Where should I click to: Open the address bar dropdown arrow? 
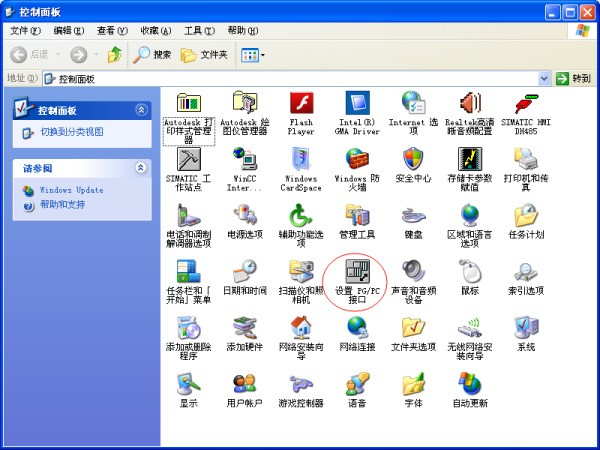[544, 77]
